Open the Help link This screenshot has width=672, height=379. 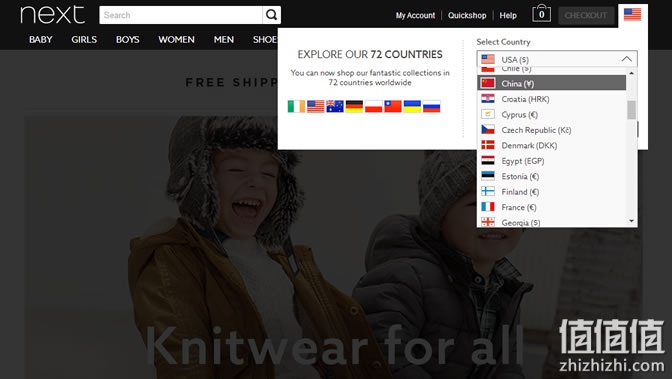point(508,15)
